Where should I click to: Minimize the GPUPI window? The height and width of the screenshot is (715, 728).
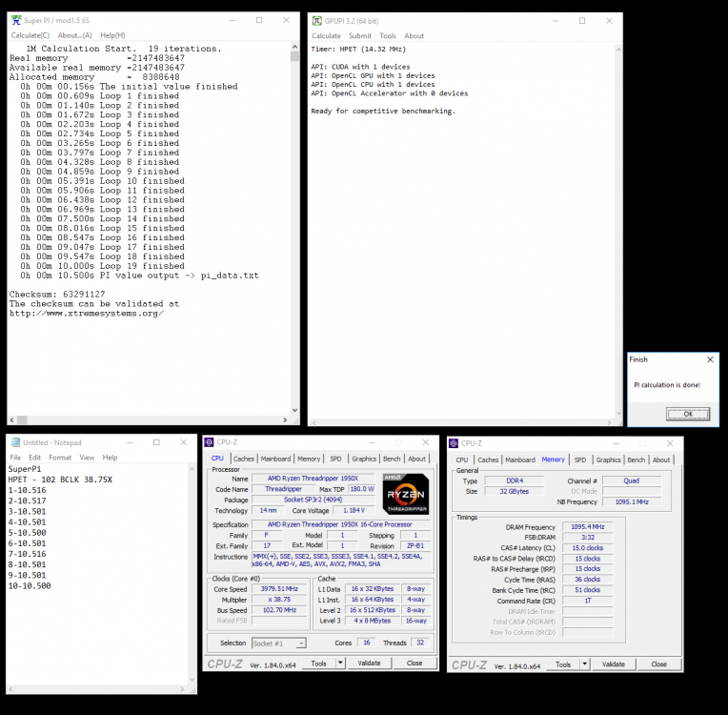click(556, 21)
